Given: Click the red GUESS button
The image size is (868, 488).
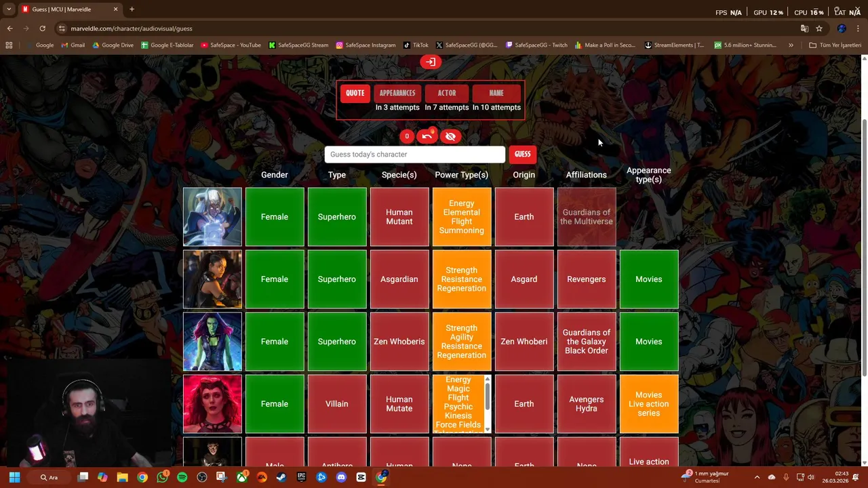Looking at the screenshot, I should (x=522, y=154).
